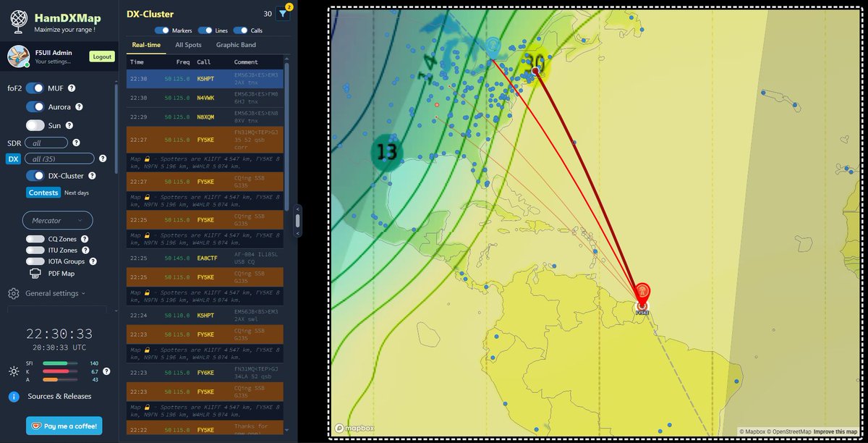Switch to the Graphic Band tab
This screenshot has height=443, width=868.
(237, 45)
